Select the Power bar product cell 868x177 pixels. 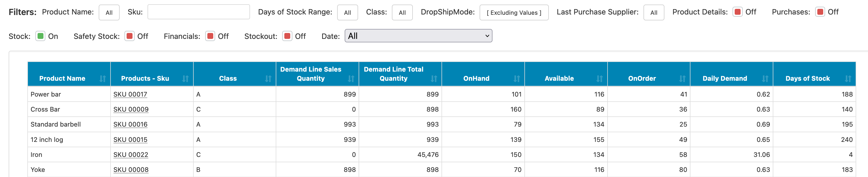tap(69, 94)
